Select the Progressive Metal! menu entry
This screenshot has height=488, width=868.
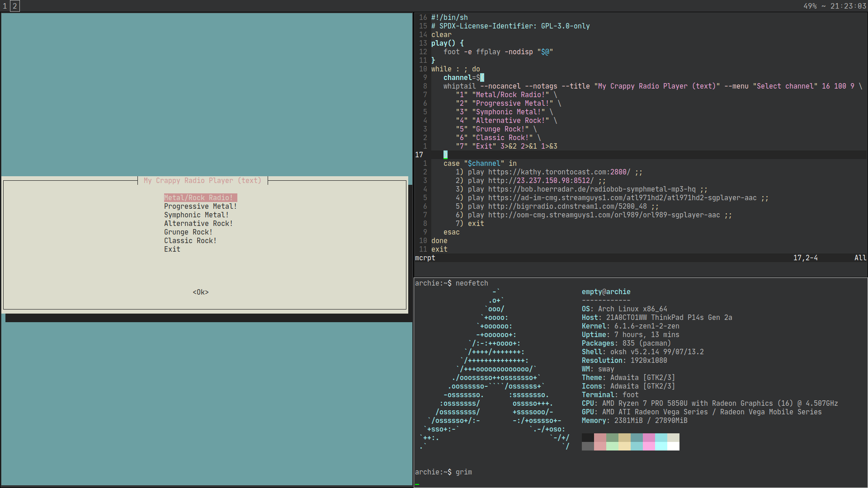pyautogui.click(x=200, y=206)
